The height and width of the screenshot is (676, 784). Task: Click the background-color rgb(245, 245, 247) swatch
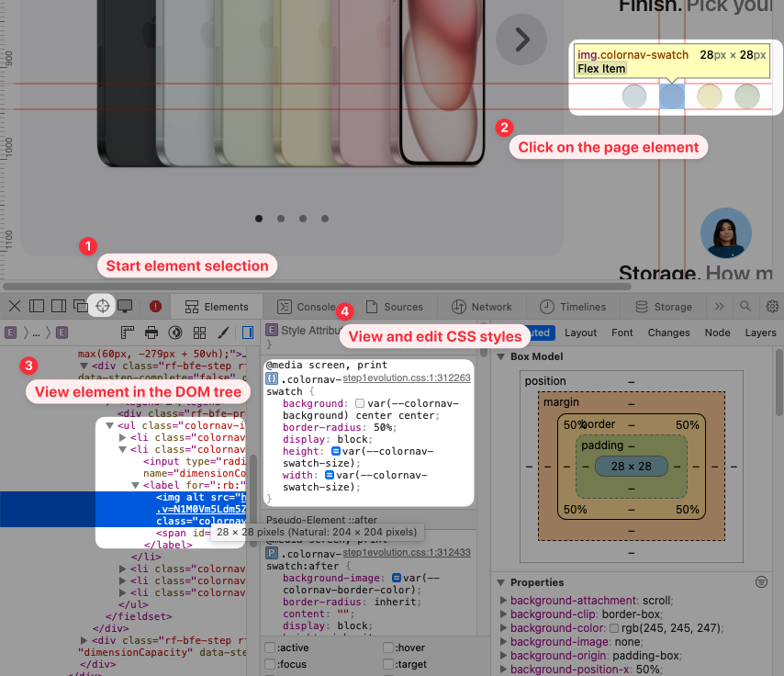(x=614, y=628)
